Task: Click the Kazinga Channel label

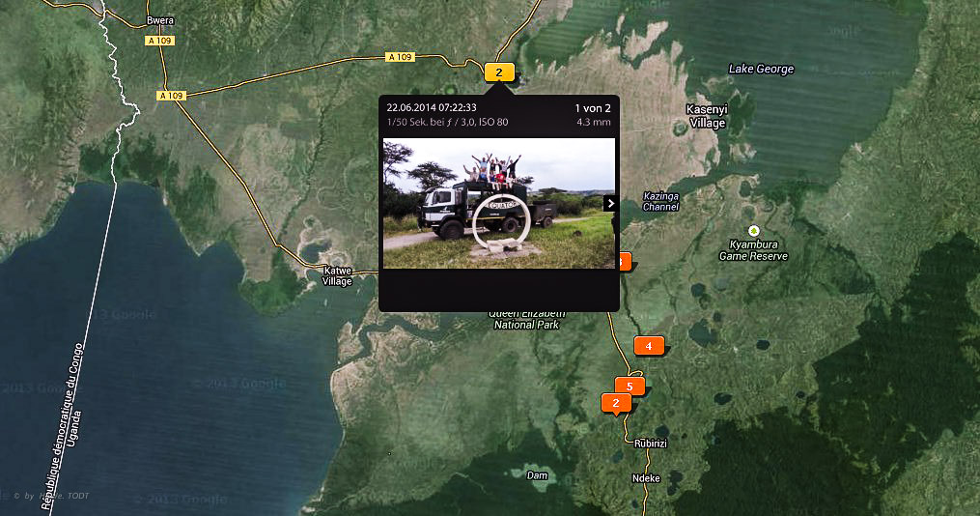Action: [660, 201]
